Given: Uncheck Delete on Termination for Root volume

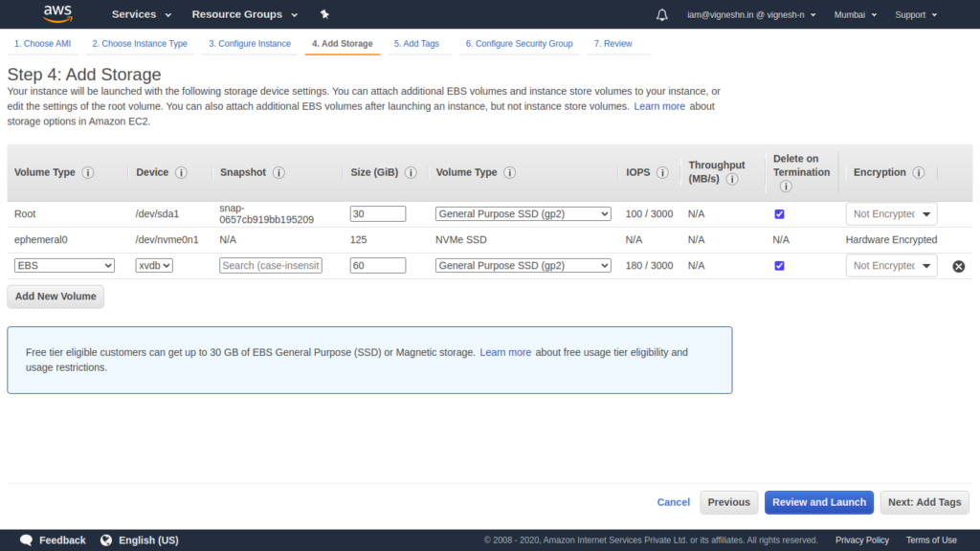Looking at the screenshot, I should click(779, 214).
